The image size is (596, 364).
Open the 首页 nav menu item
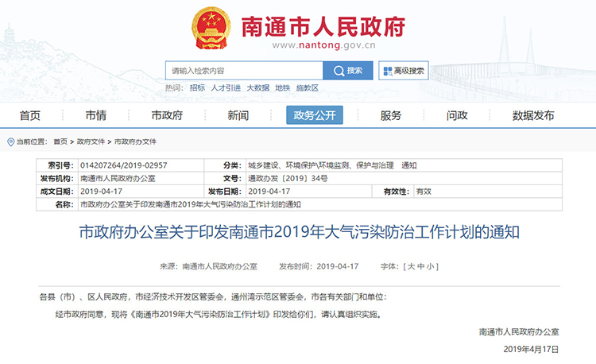pyautogui.click(x=30, y=115)
